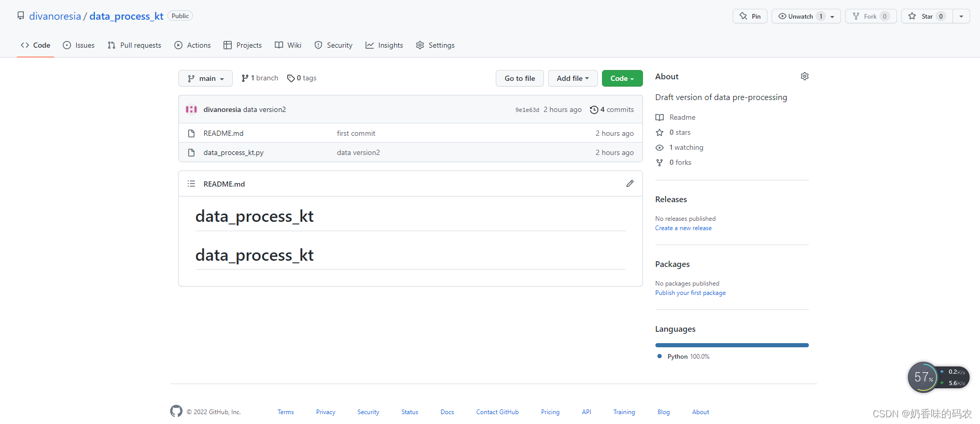Viewport: 980px width, 424px height.
Task: Click the GitHub logo in footer
Action: (176, 411)
